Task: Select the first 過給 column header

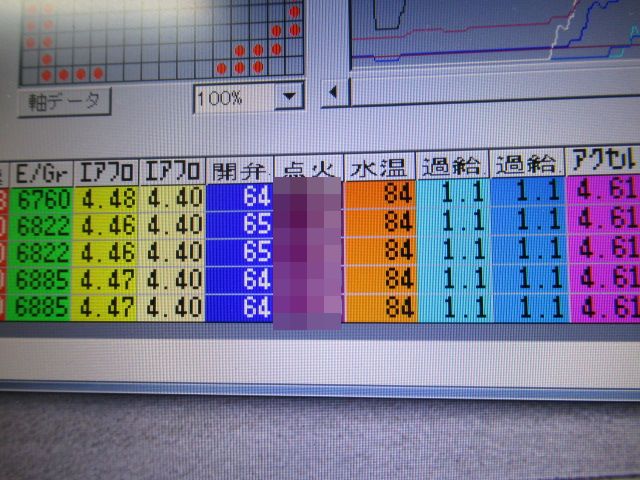Action: click(452, 165)
